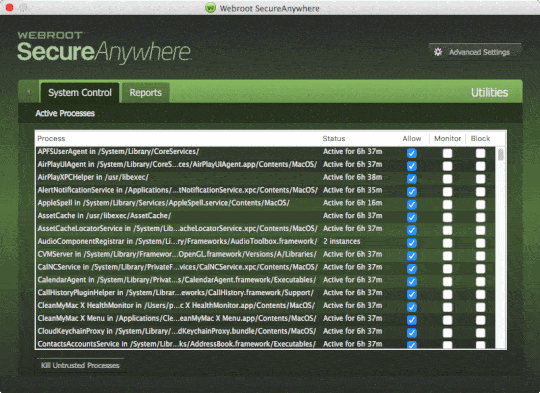Click the process list scrollbar thumb
540x393 pixels.
tap(501, 154)
